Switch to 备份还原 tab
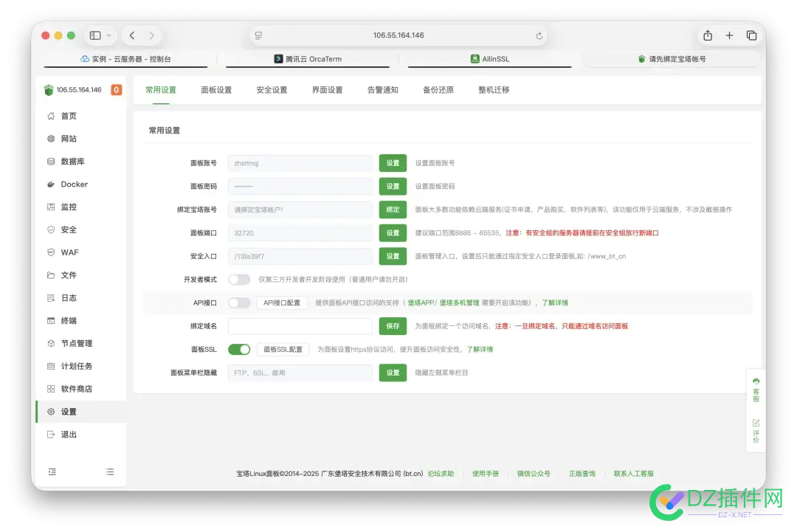Image resolution: width=797 pixels, height=532 pixels. tap(438, 90)
